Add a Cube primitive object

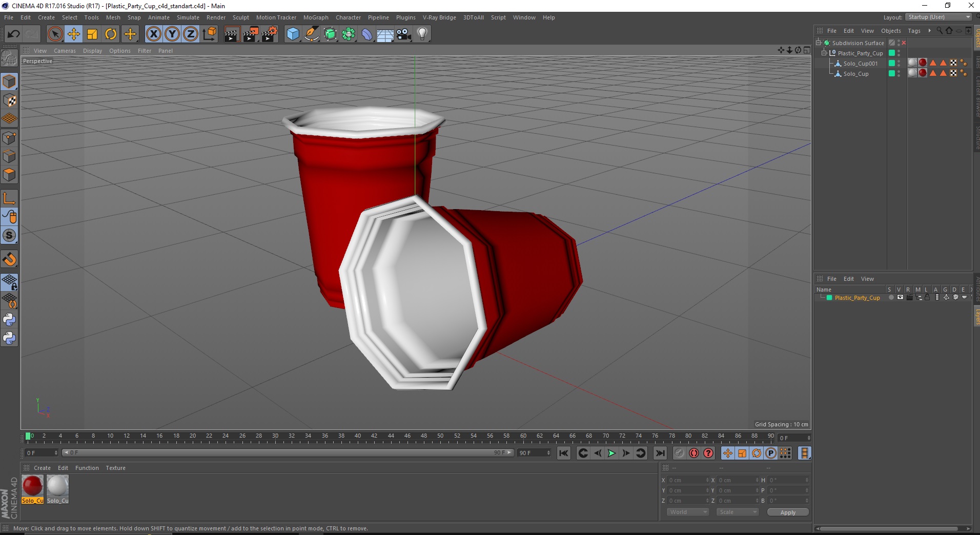[293, 34]
